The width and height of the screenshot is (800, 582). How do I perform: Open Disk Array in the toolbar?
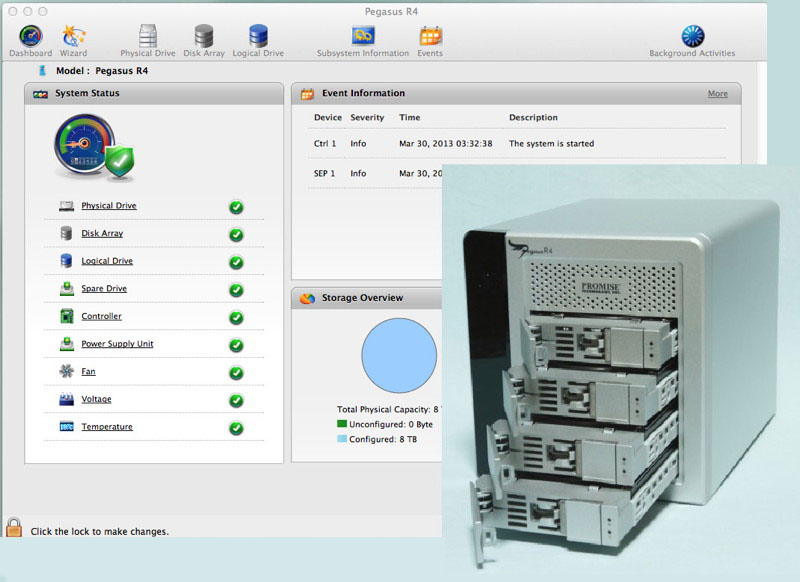click(204, 37)
